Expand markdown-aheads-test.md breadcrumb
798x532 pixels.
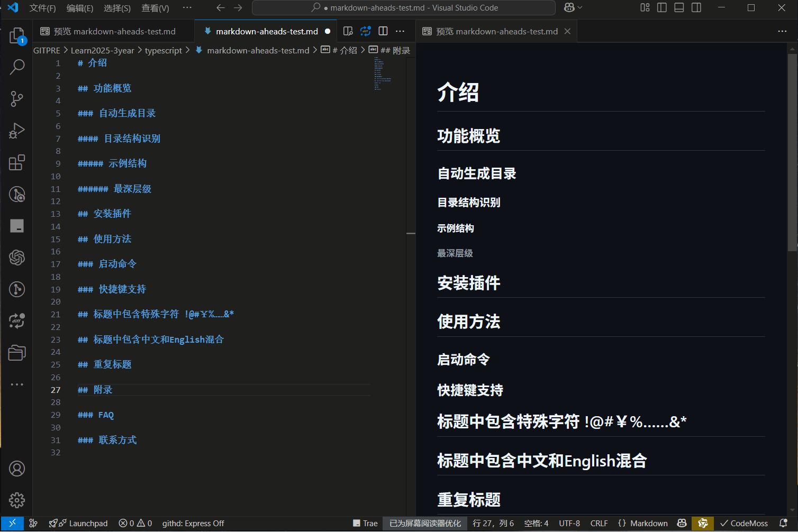coord(252,50)
